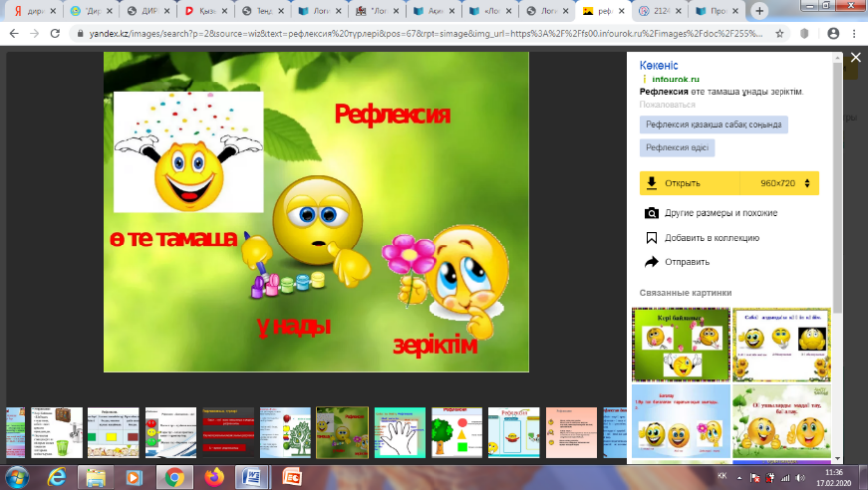This screenshot has height=490, width=868.
Task: Click the Отправить option
Action: coord(687,262)
